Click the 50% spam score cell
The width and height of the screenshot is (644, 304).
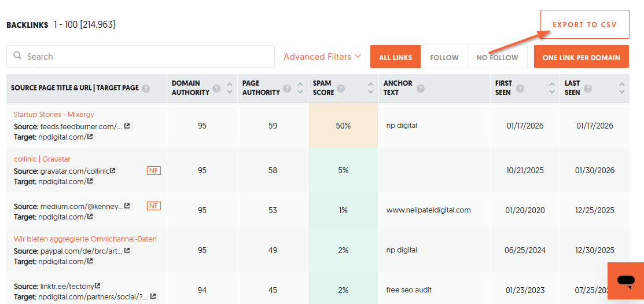click(x=343, y=126)
